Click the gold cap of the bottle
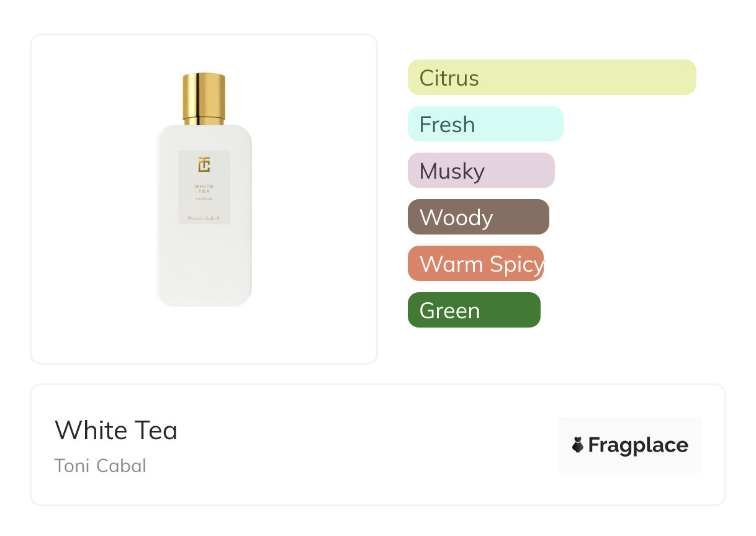 click(204, 98)
